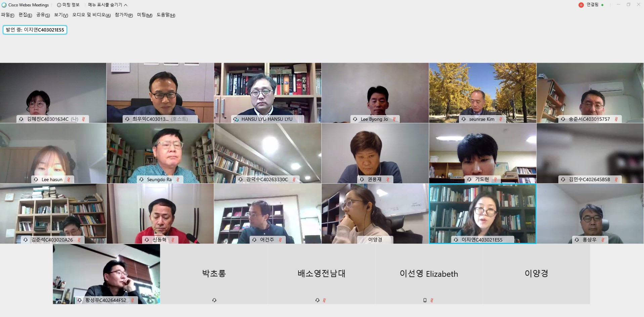This screenshot has height=317, width=644.
Task: Click muted mic icon on 홍상우 tile
Action: [x=603, y=240]
